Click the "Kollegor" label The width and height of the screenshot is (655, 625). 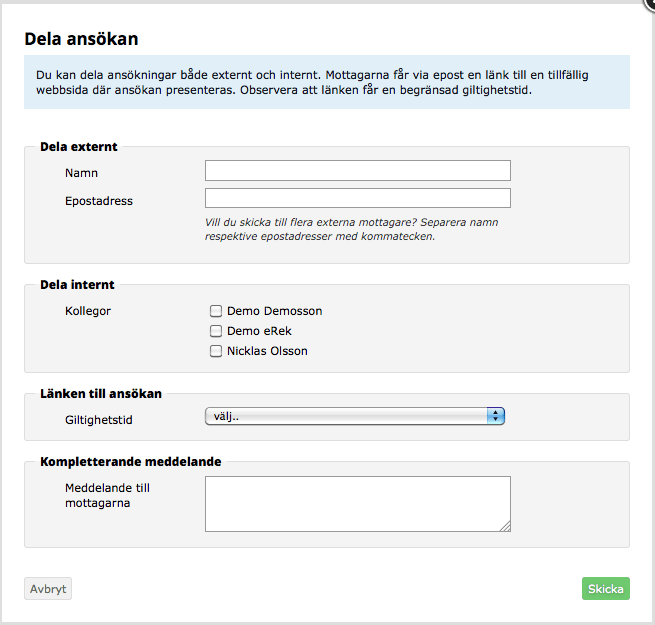[88, 311]
